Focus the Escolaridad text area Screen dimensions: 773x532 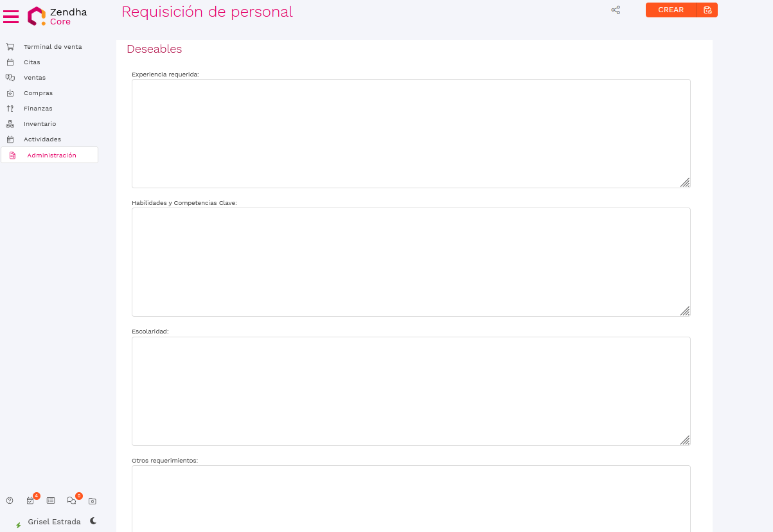(x=411, y=391)
